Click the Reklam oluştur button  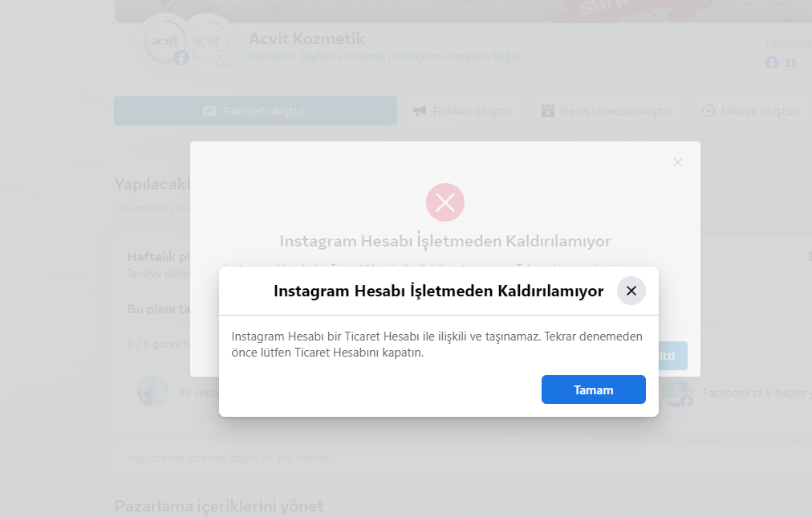click(x=462, y=111)
